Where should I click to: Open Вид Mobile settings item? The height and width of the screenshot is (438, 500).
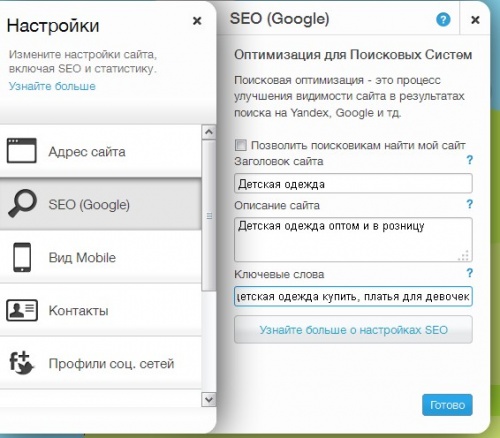(101, 257)
